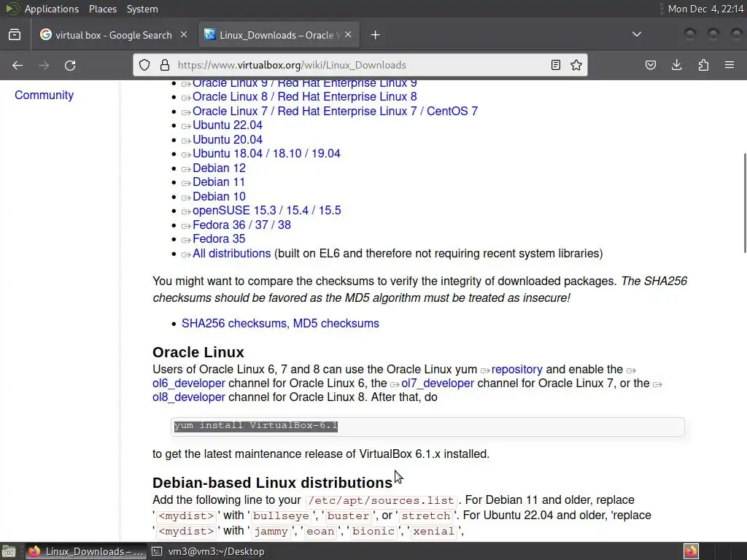The height and width of the screenshot is (560, 747).
Task: Download the Ubuntu 22.04 package
Action: pyautogui.click(x=228, y=125)
